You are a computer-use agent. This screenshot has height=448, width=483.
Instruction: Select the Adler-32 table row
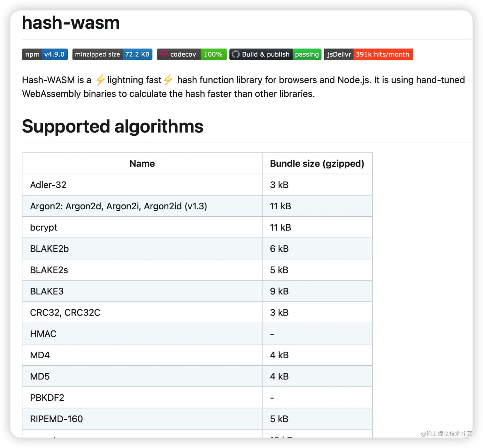(197, 185)
